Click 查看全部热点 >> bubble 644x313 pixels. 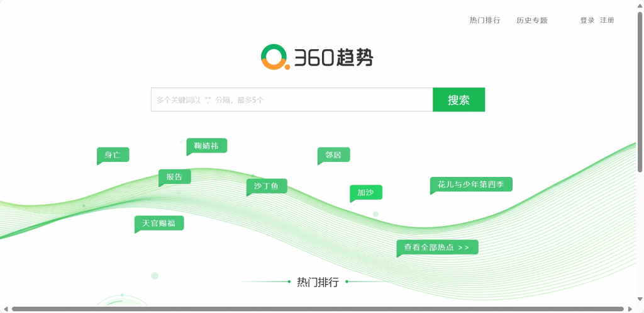click(x=438, y=248)
